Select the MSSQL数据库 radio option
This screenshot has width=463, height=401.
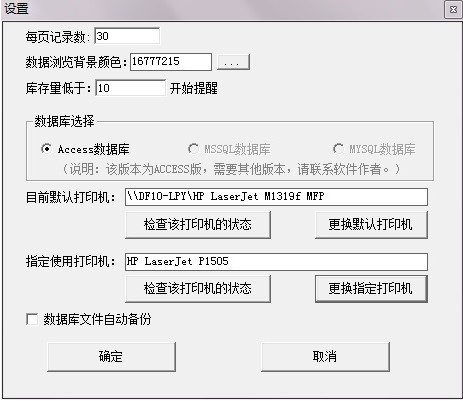click(193, 149)
